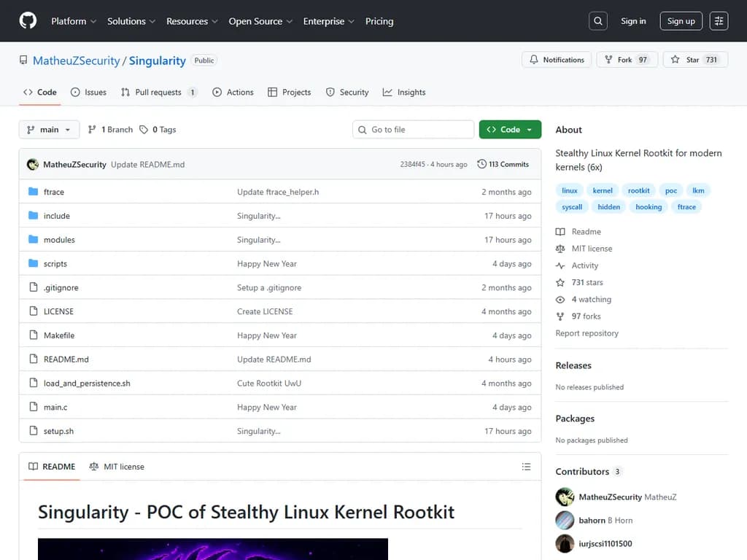747x560 pixels.
Task: Click the GitHub logo in the header
Action: pyautogui.click(x=28, y=20)
